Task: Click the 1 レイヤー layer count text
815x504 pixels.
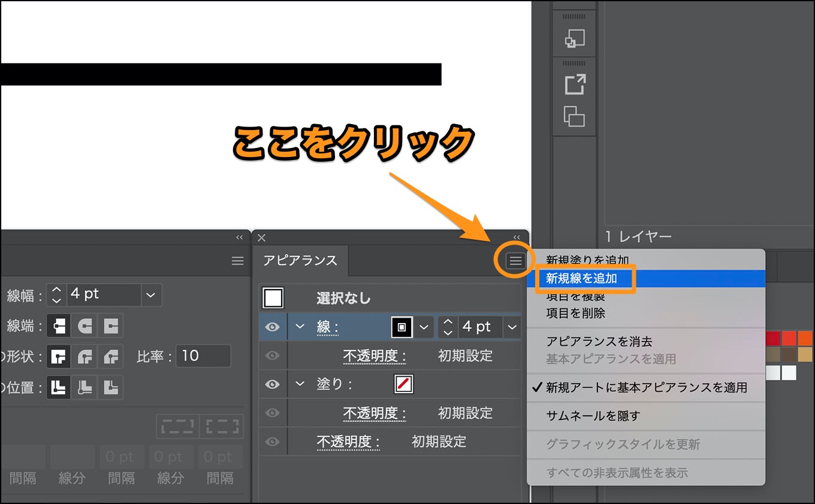Action: (x=638, y=237)
